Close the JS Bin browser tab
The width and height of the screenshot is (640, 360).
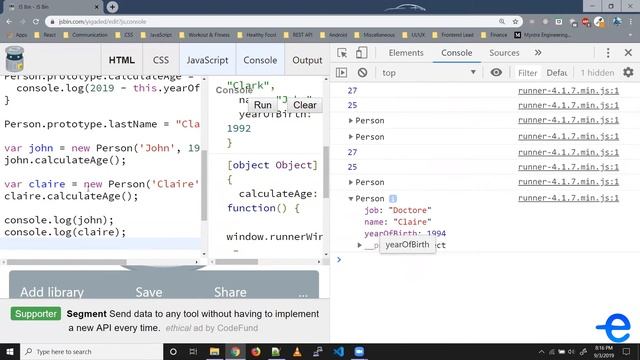pos(97,7)
